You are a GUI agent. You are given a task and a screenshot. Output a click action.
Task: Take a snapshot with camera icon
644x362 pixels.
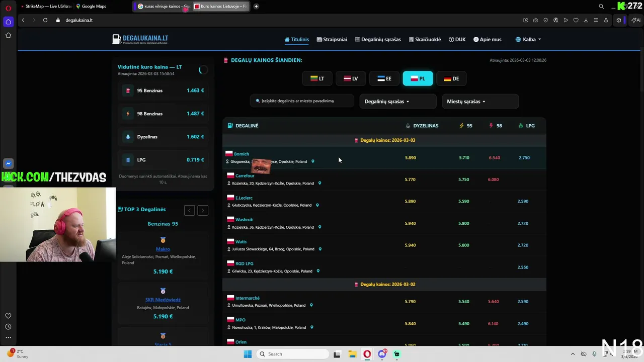tap(535, 20)
